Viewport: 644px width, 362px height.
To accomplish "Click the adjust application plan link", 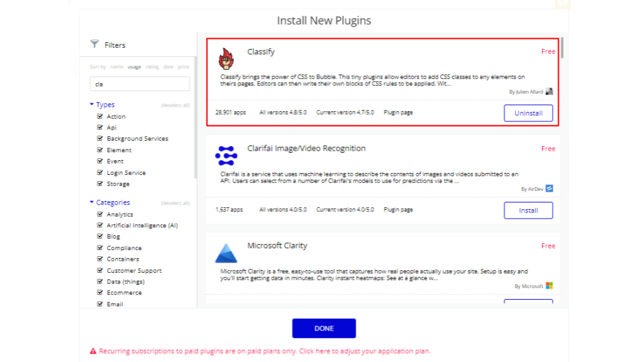I will pyautogui.click(x=365, y=351).
